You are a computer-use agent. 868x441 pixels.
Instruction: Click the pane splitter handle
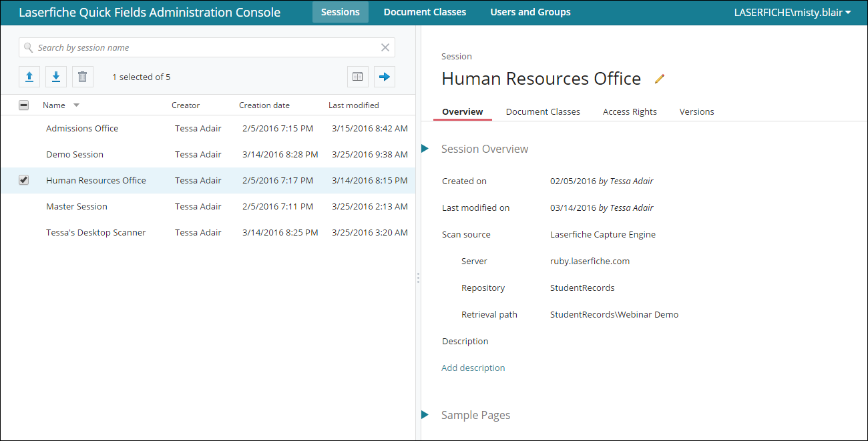click(x=418, y=278)
